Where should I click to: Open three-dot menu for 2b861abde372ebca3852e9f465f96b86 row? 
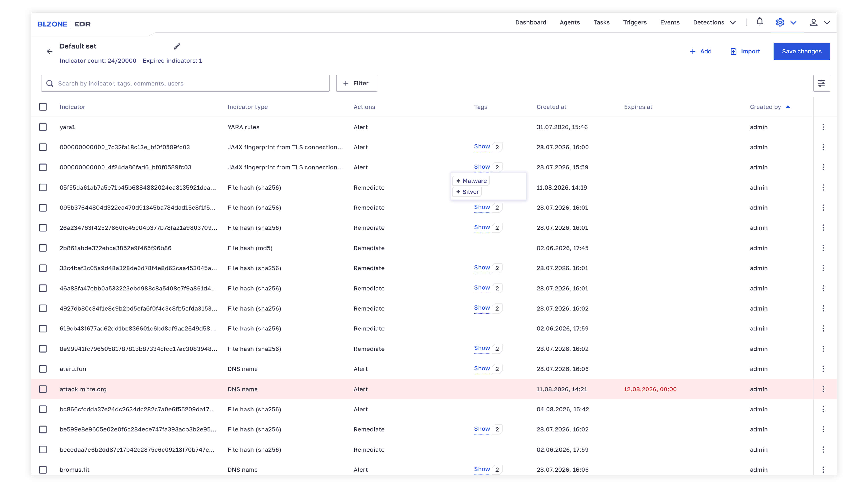tap(823, 248)
